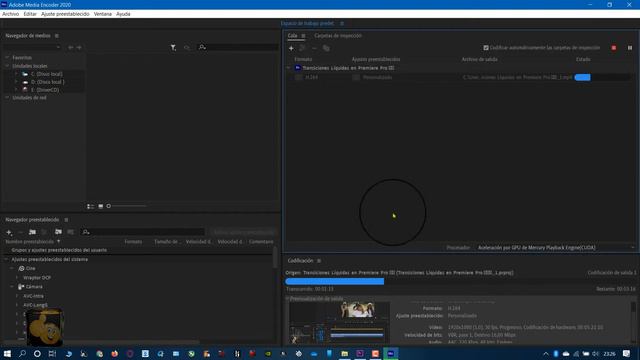Toggle Codificar automáticamente las carpetas de inspección checkbox
640x360 pixels.
point(486,48)
